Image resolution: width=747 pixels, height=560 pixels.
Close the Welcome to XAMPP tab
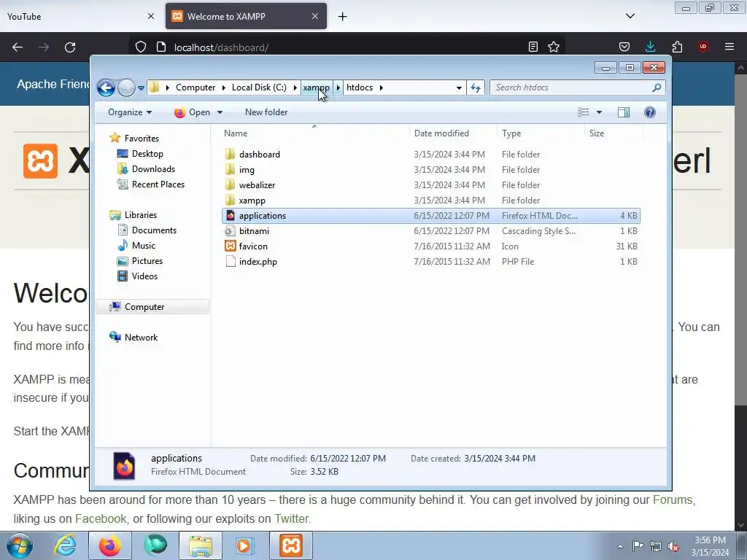(x=315, y=16)
